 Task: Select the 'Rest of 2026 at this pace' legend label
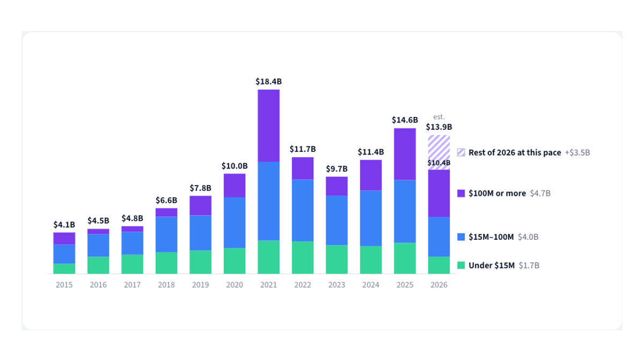tap(515, 152)
